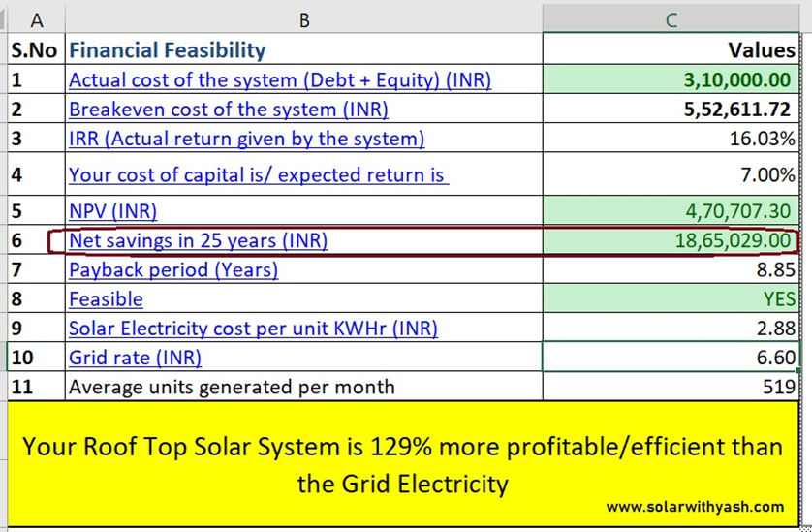The image size is (812, 532).
Task: Select grid rate value cell 6.60
Action: (671, 358)
